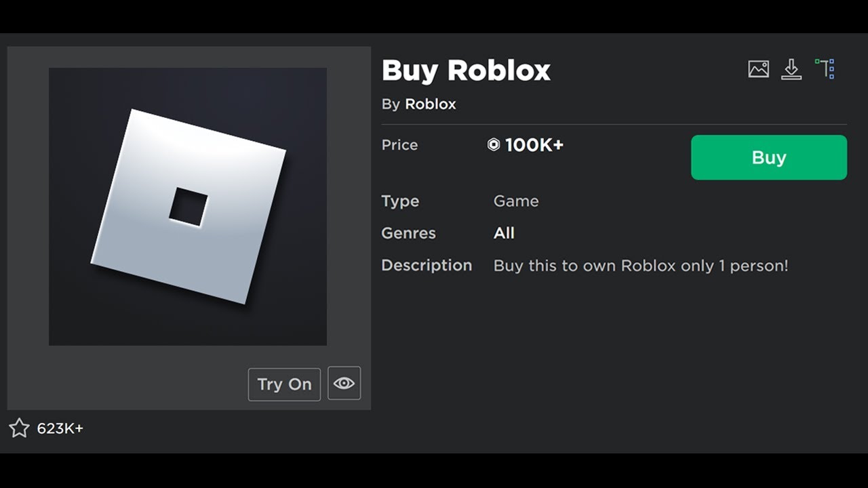Screen dimensions: 868x488
Task: Click the Buy Roblox title
Action: 466,70
